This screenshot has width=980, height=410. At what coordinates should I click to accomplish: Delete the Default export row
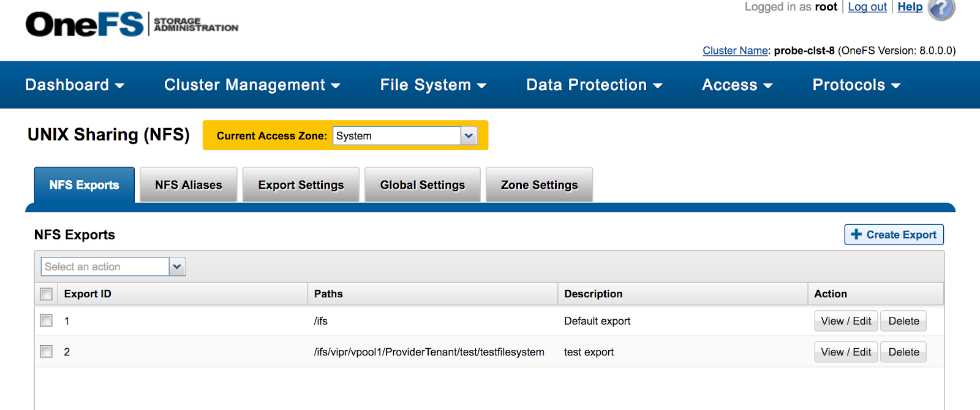click(903, 321)
